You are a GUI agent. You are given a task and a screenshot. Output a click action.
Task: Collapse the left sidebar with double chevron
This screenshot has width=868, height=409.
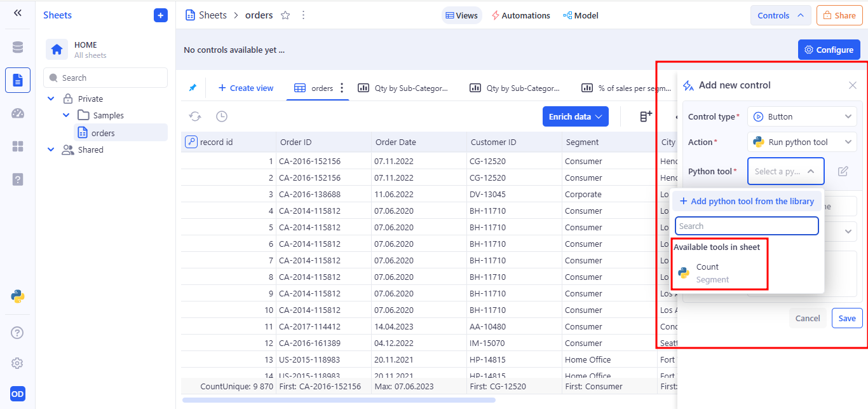pyautogui.click(x=18, y=13)
